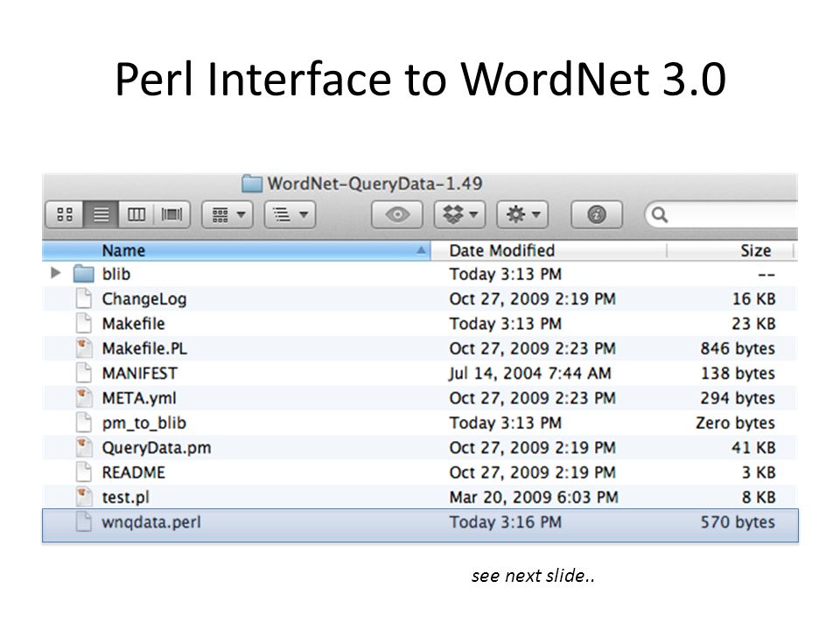The width and height of the screenshot is (840, 630).
Task: Sort files by Name column
Action: click(236, 251)
